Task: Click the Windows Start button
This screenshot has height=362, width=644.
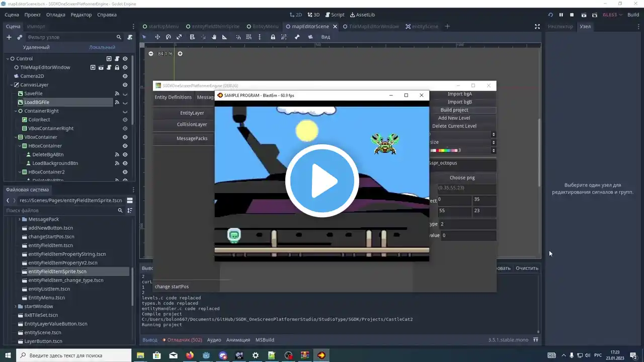Action: click(8, 355)
